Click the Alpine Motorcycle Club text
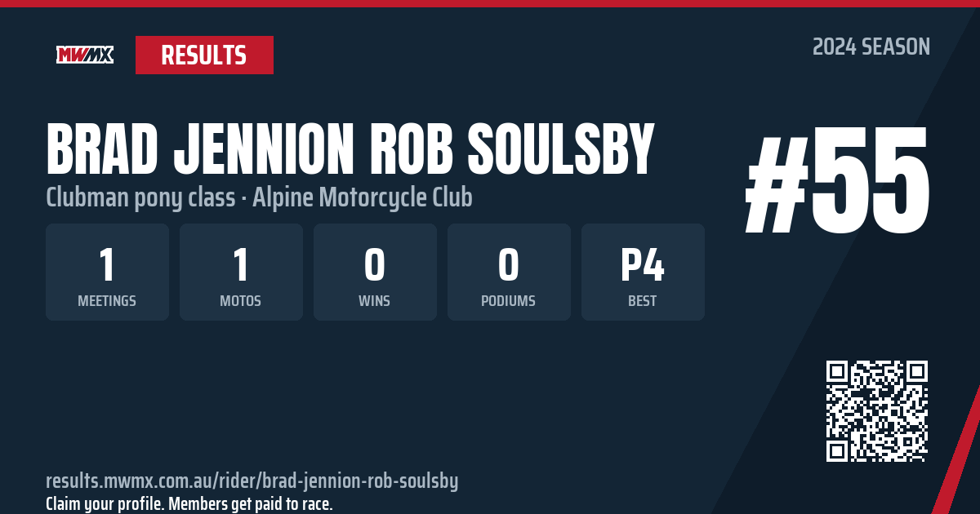 (363, 197)
